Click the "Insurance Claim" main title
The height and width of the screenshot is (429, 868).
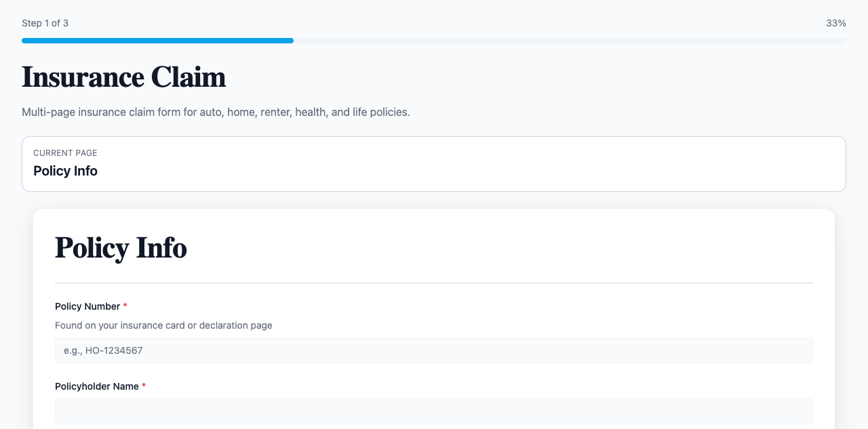pos(123,77)
